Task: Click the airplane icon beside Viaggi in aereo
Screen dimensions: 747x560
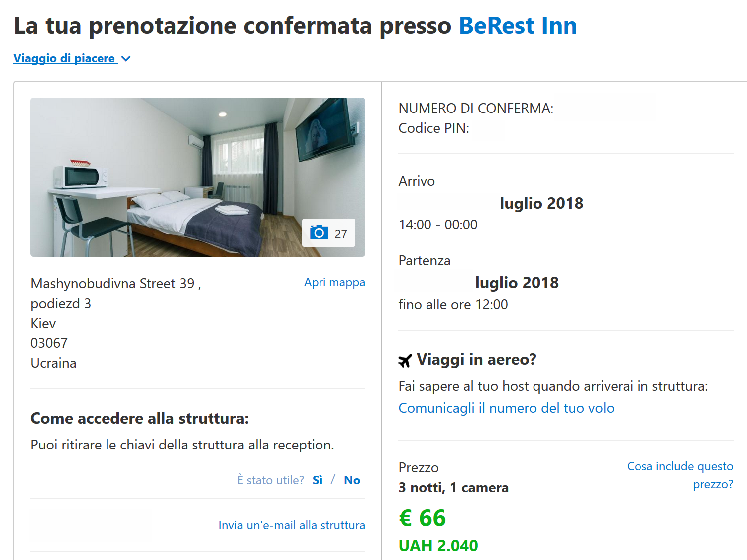Action: (405, 360)
